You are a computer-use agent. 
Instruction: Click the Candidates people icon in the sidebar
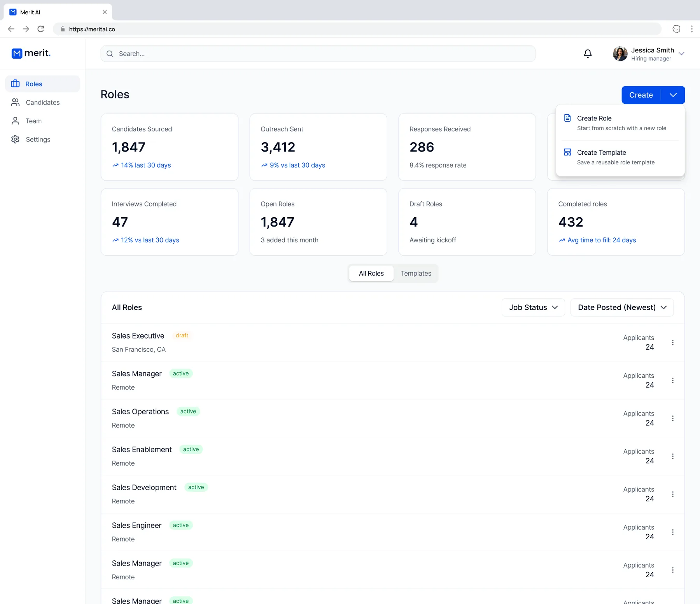coord(16,102)
